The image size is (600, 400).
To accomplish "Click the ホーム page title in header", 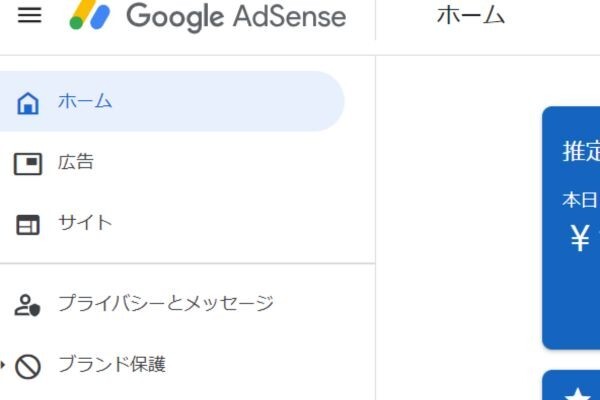I will 471,15.
